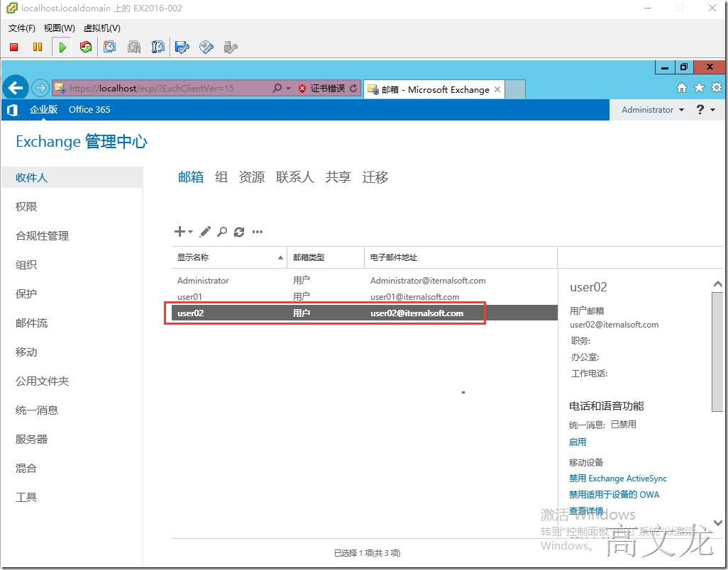Open 公用文件夹 in the sidebar
The width and height of the screenshot is (728, 570).
click(x=43, y=381)
